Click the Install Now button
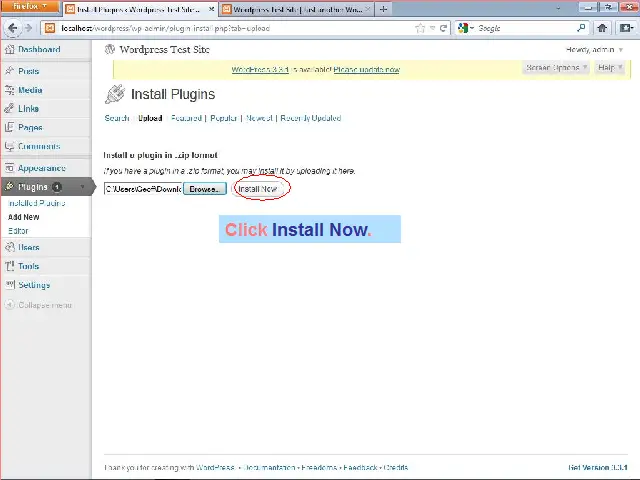Screen dimensions: 640x480 coord(258,189)
